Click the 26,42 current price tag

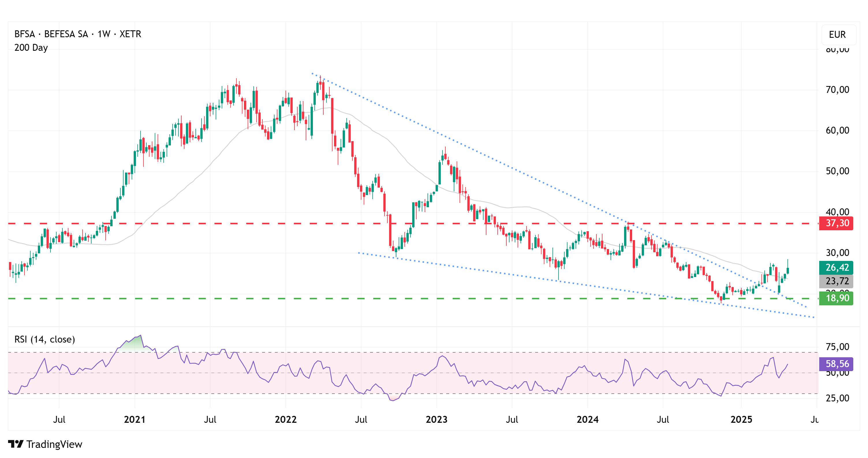pyautogui.click(x=836, y=268)
